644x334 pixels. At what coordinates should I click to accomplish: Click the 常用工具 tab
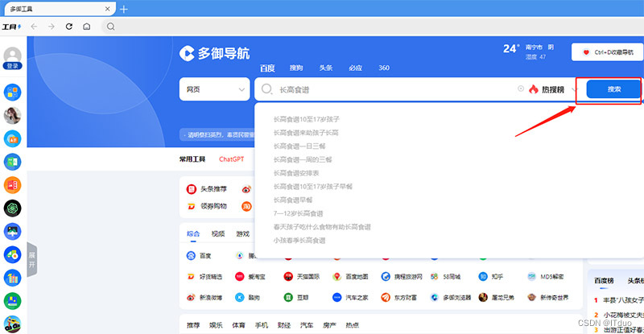[x=192, y=159]
